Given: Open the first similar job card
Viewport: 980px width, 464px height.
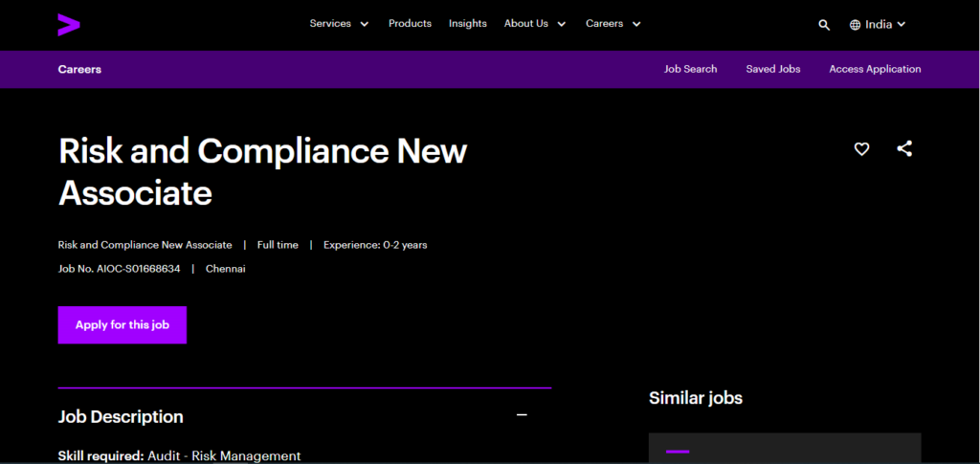Looking at the screenshot, I should click(x=785, y=449).
